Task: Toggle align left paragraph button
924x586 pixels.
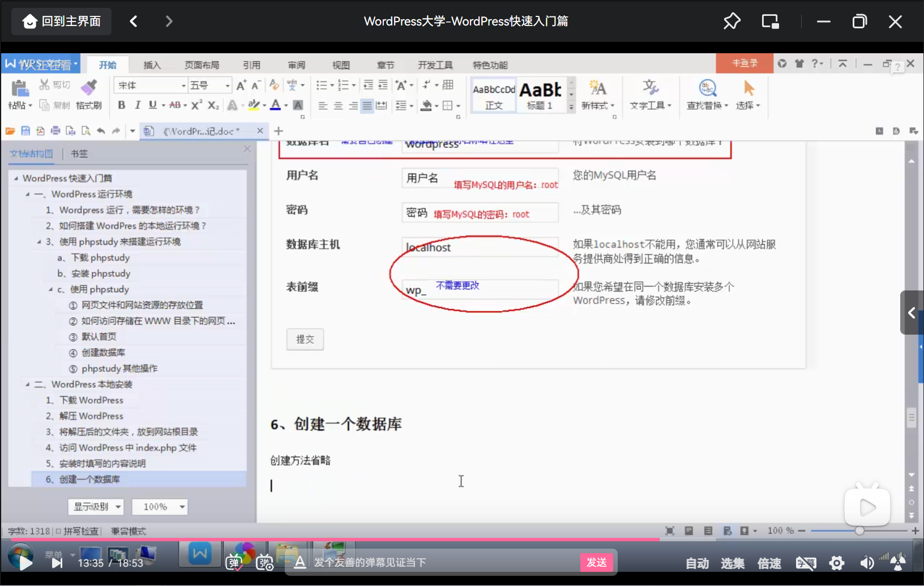Action: coord(323,106)
